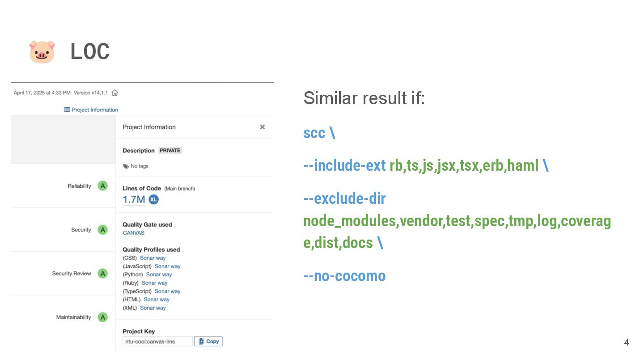The height and width of the screenshot is (362, 644).
Task: Click the blue XL size badge
Action: (x=153, y=199)
